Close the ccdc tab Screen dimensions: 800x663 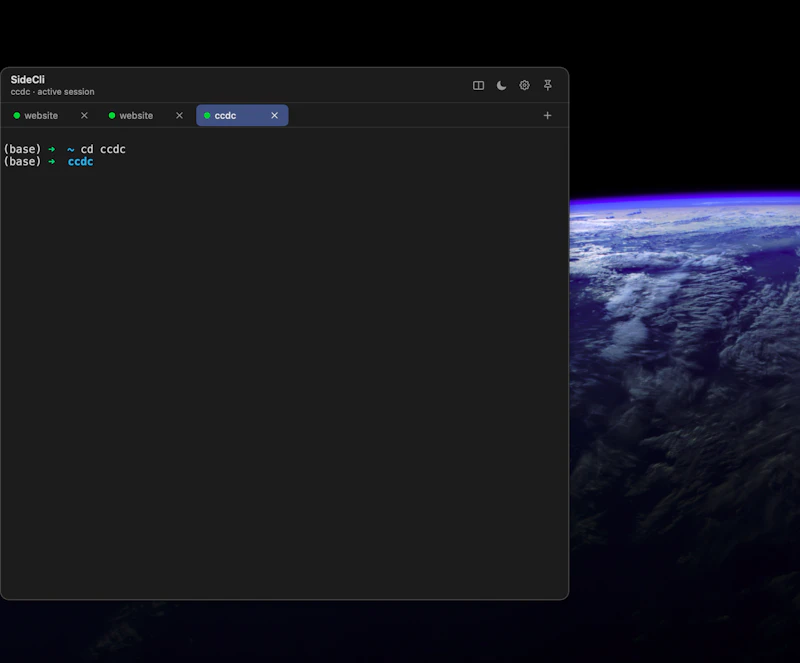pyautogui.click(x=274, y=115)
